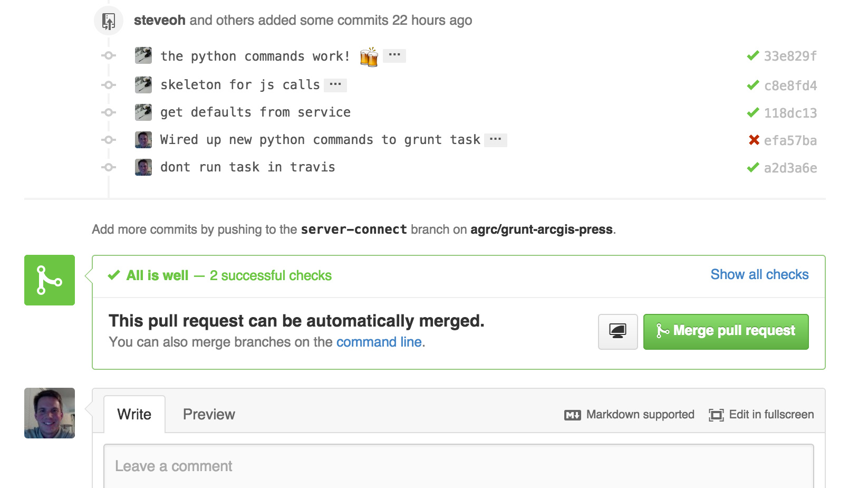The width and height of the screenshot is (868, 488).
Task: Open in desktop client icon button
Action: [618, 332]
